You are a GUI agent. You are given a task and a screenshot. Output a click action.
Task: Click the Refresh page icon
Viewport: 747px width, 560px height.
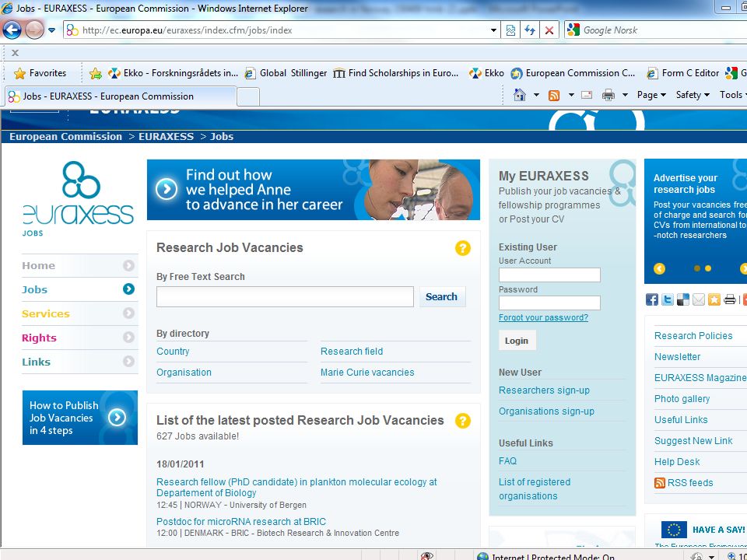530,30
